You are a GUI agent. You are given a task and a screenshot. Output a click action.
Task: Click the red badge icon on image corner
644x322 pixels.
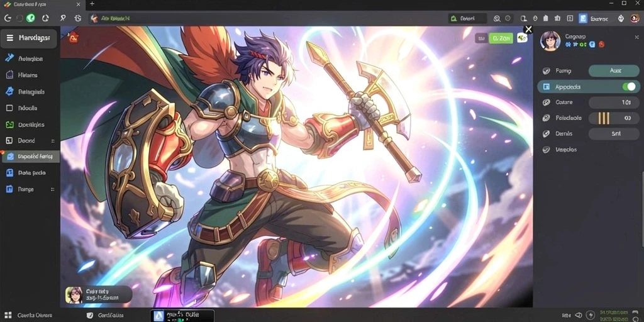73,38
